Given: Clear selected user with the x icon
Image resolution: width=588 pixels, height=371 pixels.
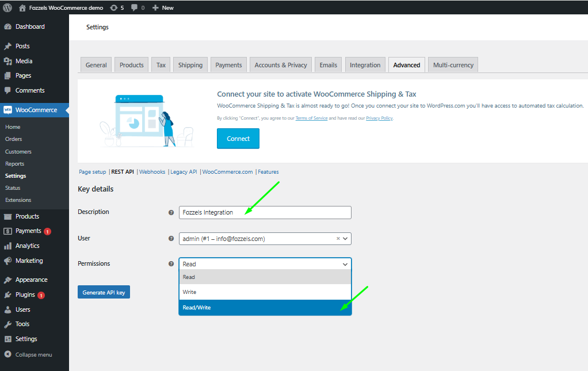Looking at the screenshot, I should pos(338,238).
